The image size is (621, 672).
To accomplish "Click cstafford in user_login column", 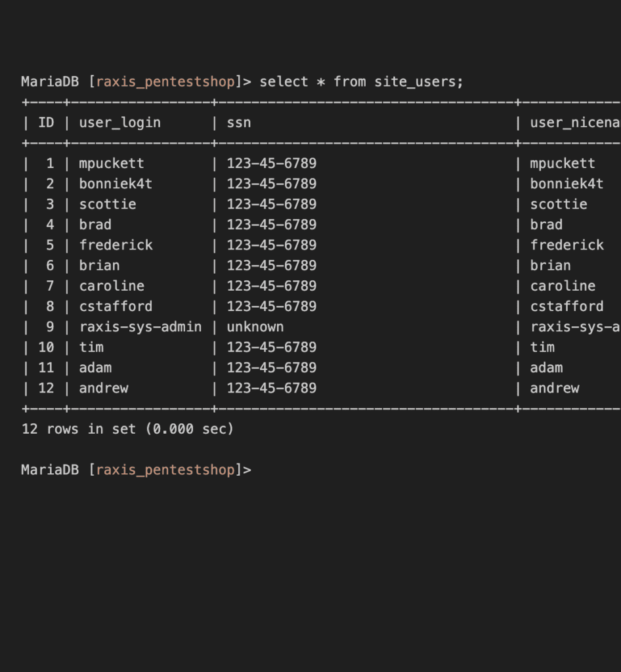I will [x=116, y=306].
